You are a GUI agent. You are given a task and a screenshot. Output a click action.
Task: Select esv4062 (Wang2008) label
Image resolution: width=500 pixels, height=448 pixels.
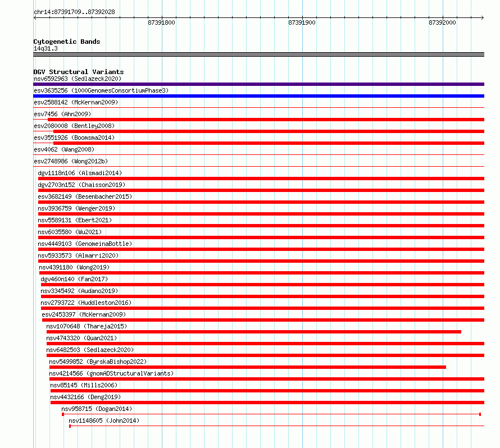pos(64,149)
